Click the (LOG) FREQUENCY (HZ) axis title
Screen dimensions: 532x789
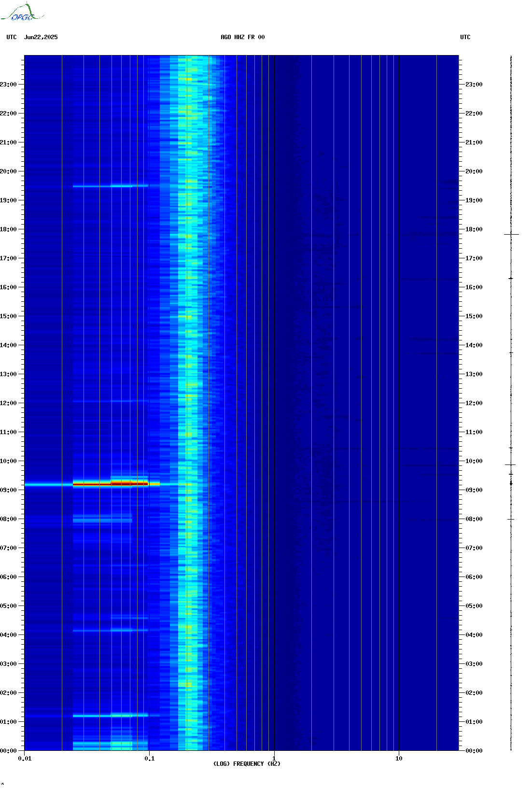(x=247, y=764)
